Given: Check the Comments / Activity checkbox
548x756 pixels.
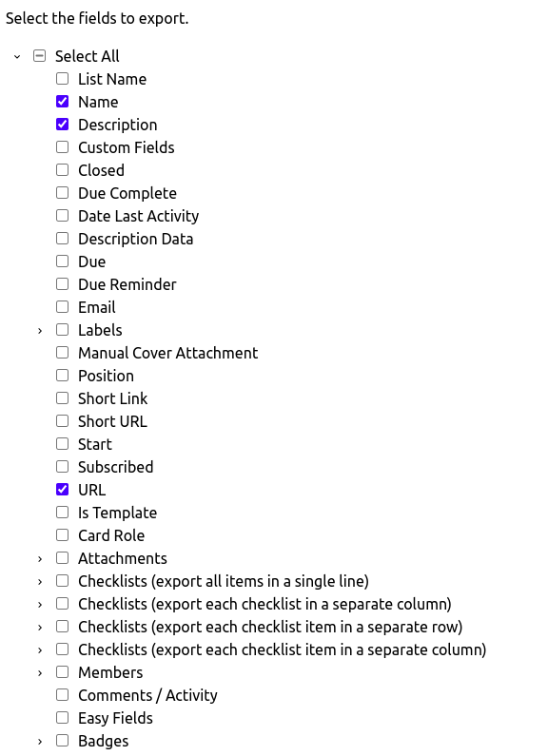Looking at the screenshot, I should pos(62,695).
